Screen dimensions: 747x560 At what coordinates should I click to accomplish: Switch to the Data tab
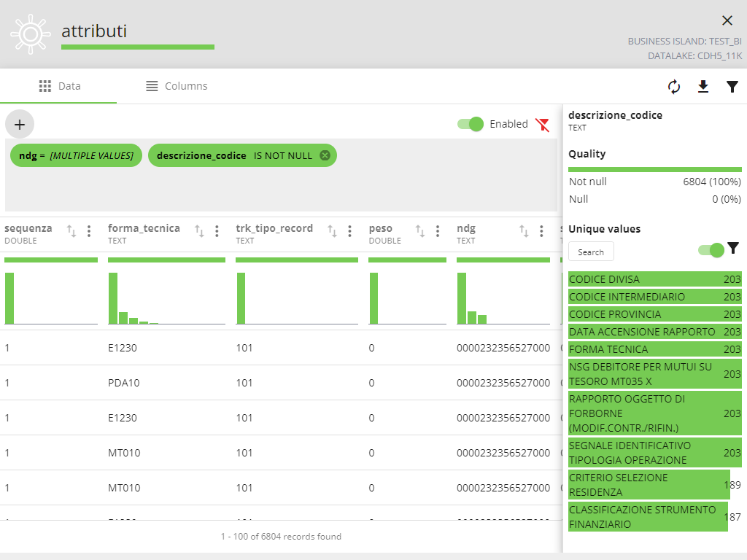coord(59,86)
